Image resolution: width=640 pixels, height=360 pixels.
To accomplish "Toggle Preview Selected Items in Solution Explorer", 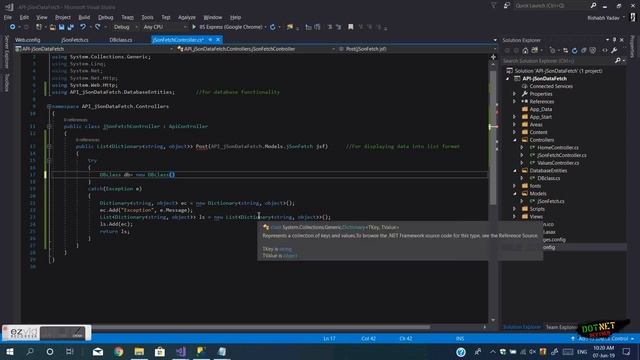I will click(x=604, y=51).
